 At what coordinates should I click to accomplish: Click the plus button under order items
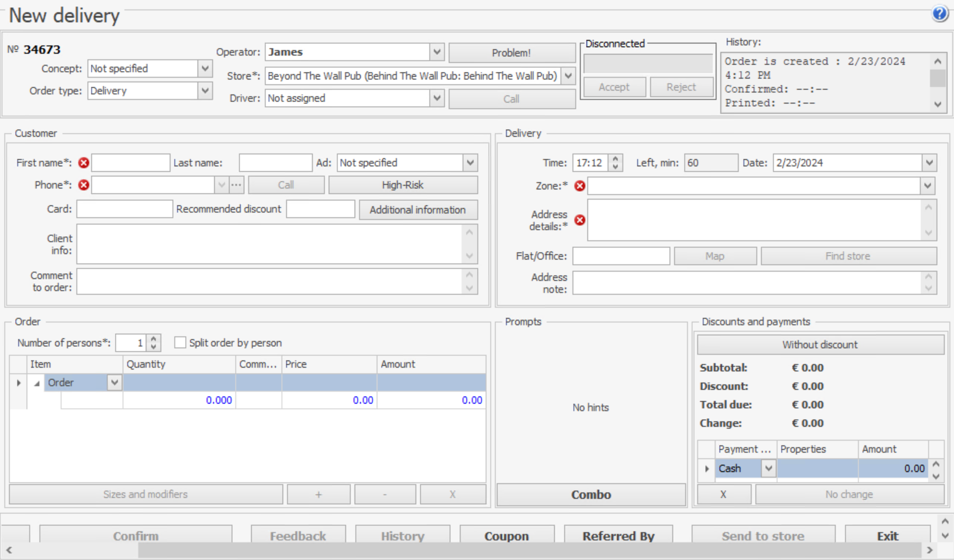click(318, 495)
